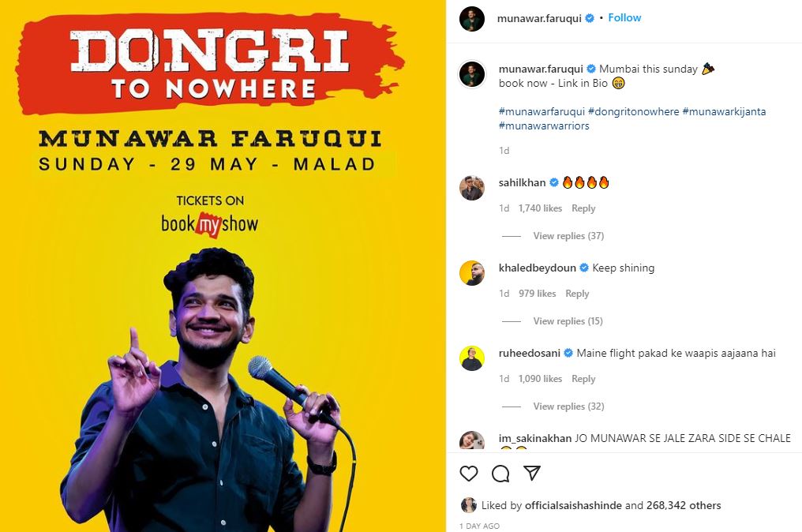Expand View replies (15) under khaledbeydoun
This screenshot has width=802, height=532.
point(568,321)
